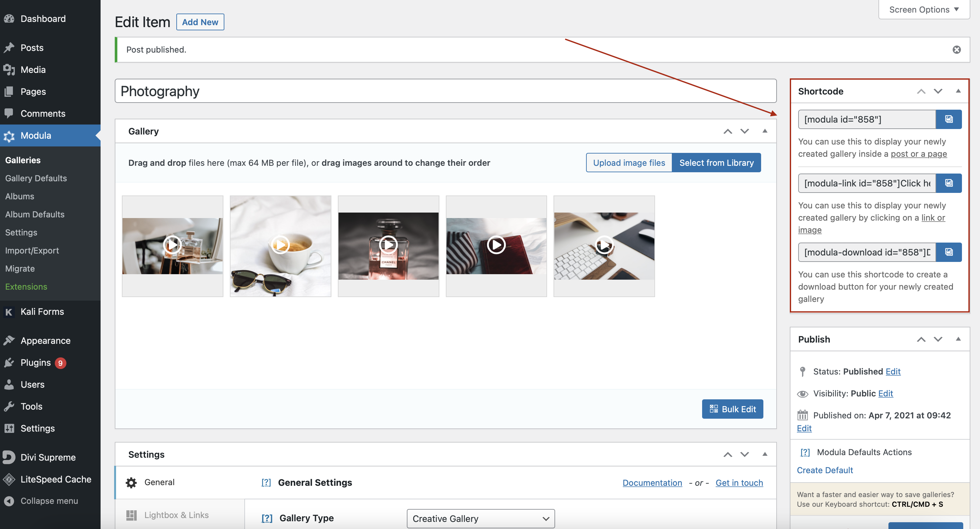This screenshot has width=980, height=529.
Task: Copy the [modula id="858"] shortcode
Action: click(949, 119)
